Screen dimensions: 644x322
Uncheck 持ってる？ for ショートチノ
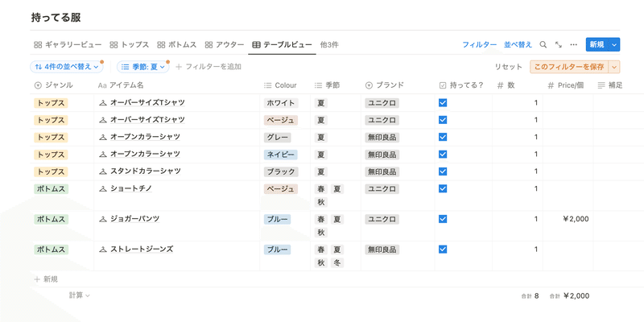point(443,188)
